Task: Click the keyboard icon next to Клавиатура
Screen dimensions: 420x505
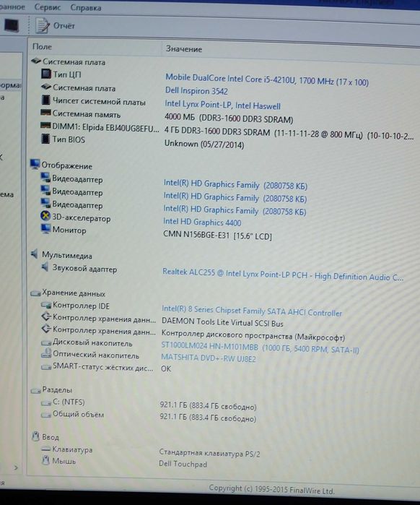Action: tap(46, 449)
